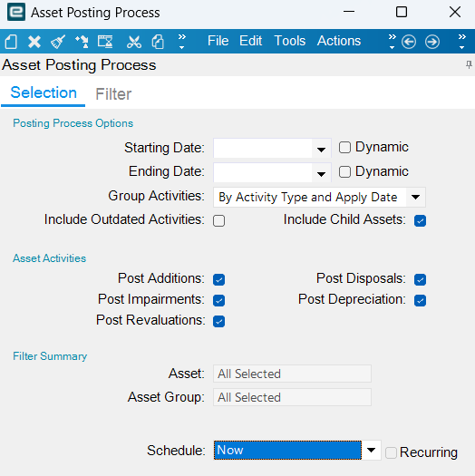
Task: Click the Ending Date input field
Action: (263, 172)
